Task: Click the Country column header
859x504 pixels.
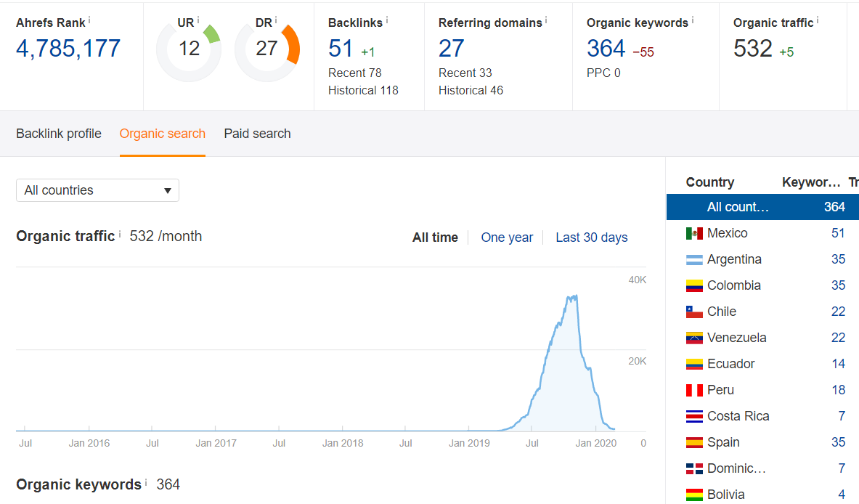Action: [710, 182]
